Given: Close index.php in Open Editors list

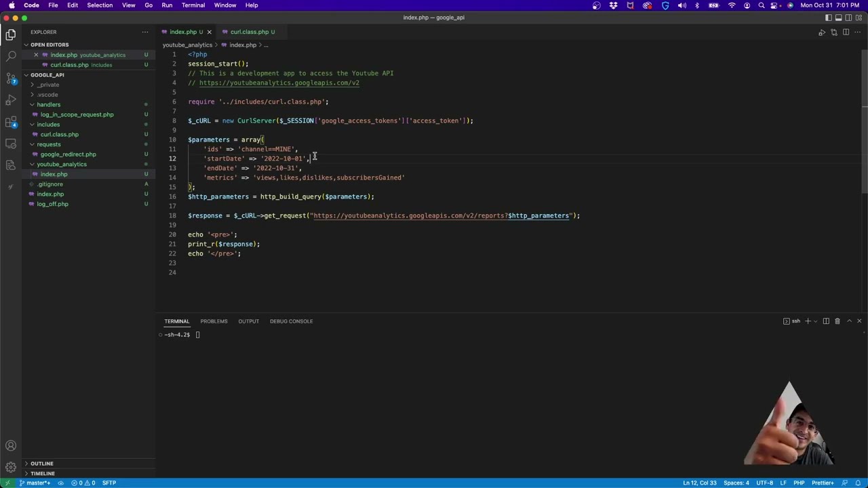Looking at the screenshot, I should click(x=36, y=55).
